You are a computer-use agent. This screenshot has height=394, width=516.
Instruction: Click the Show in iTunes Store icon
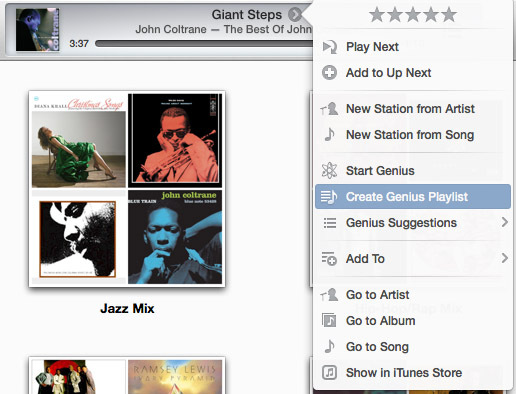[x=329, y=372]
